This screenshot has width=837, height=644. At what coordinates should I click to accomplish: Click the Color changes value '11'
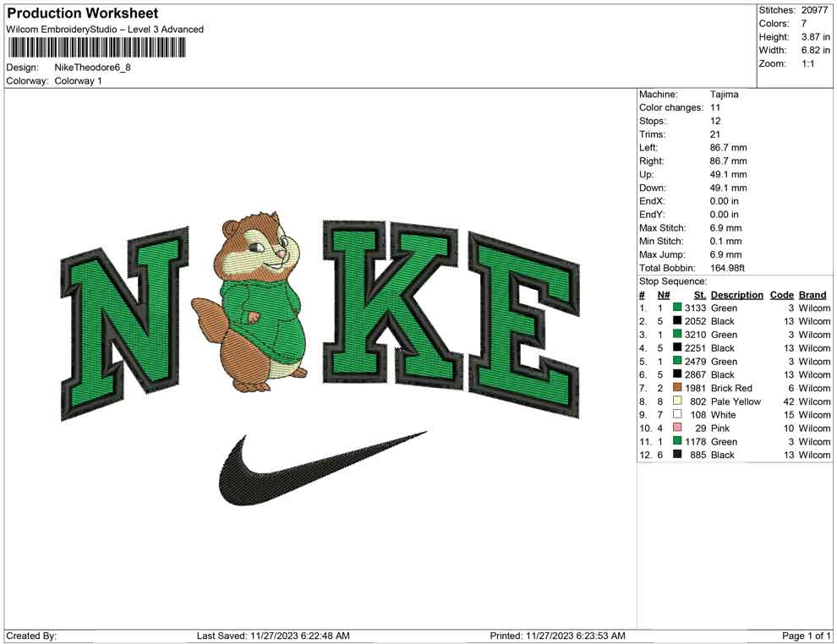click(x=715, y=107)
